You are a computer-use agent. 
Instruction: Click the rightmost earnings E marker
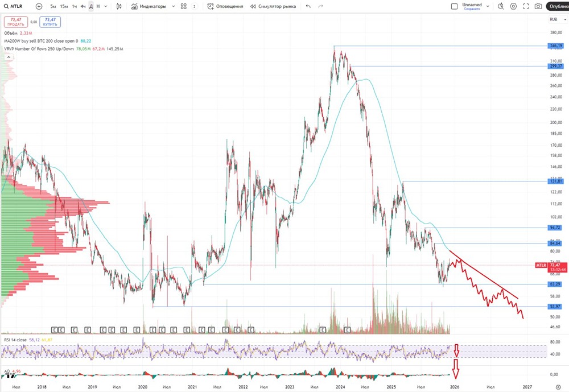(347, 330)
